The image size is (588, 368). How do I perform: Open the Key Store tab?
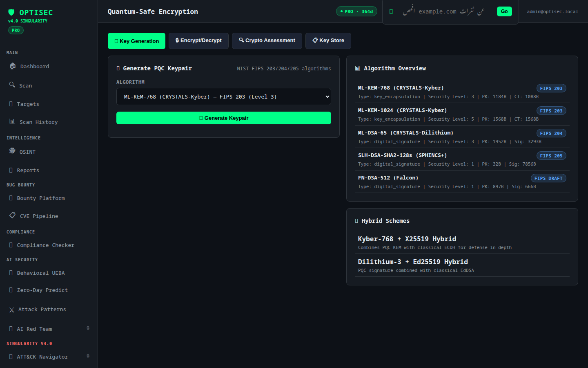pyautogui.click(x=328, y=40)
